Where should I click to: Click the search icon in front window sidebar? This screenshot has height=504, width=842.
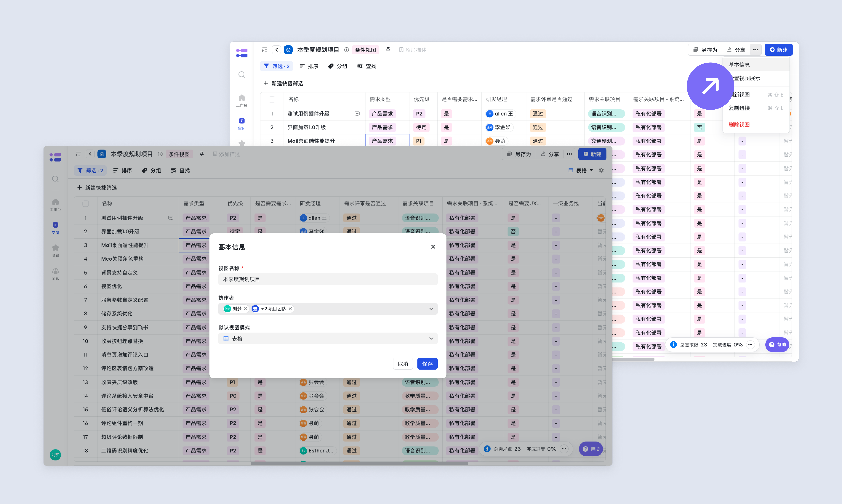pos(55,179)
